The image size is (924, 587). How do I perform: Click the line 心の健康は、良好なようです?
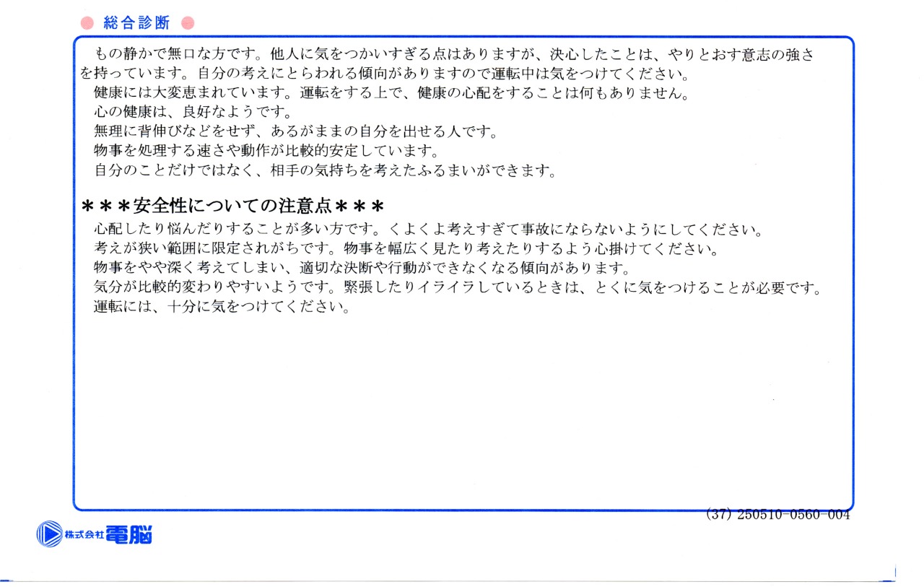click(193, 113)
